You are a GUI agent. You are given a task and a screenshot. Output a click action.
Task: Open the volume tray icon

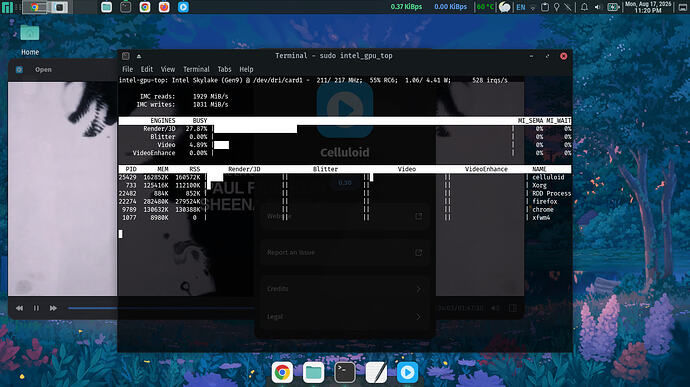tap(598, 7)
